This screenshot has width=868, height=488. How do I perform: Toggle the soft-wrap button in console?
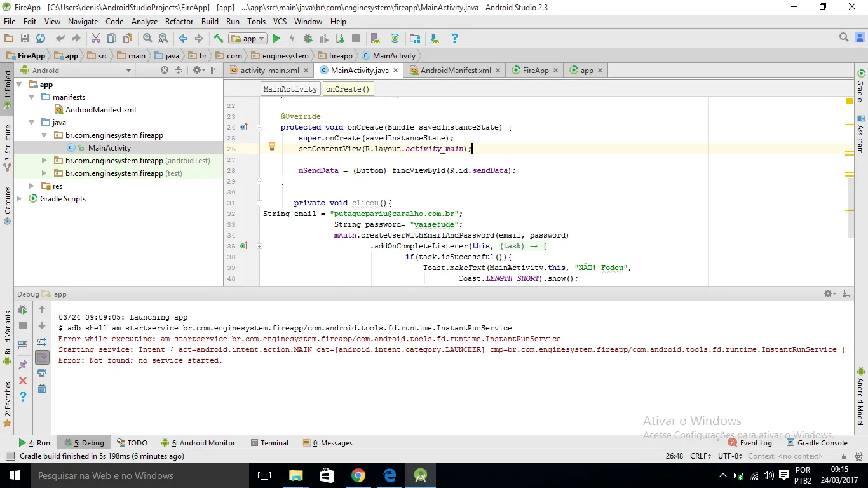42,341
